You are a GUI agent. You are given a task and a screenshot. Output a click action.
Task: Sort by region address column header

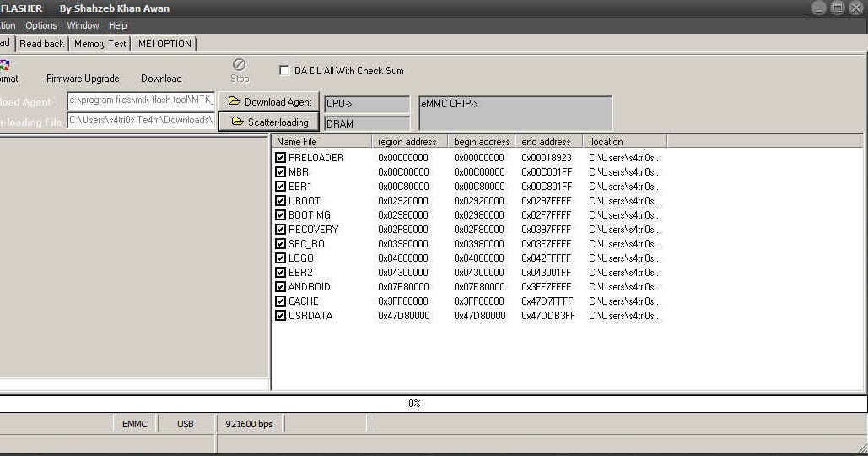pyautogui.click(x=410, y=142)
